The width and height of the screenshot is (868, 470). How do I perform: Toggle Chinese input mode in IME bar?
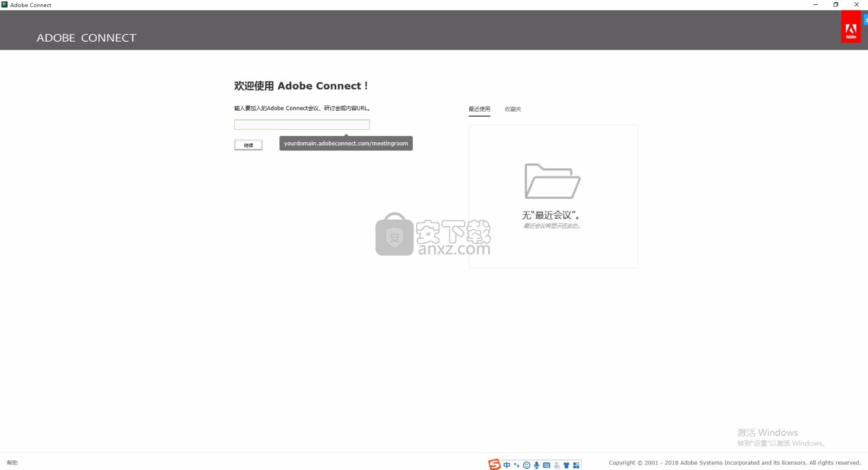(507, 465)
